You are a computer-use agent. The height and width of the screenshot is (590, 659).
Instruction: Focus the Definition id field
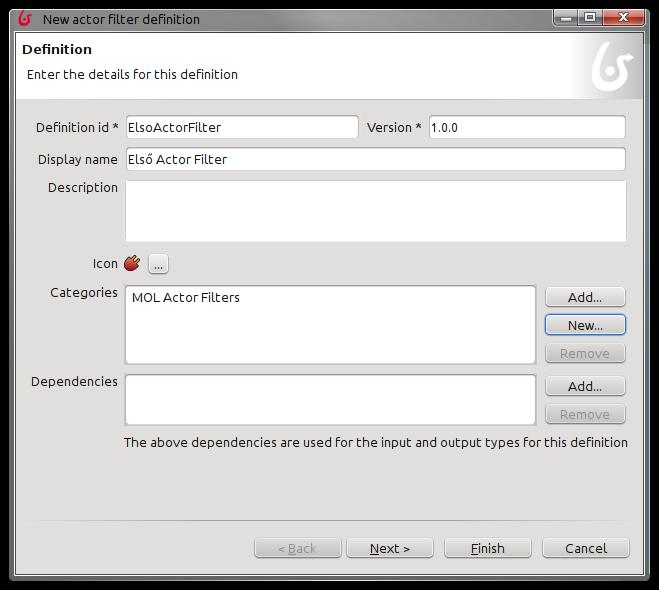click(242, 127)
